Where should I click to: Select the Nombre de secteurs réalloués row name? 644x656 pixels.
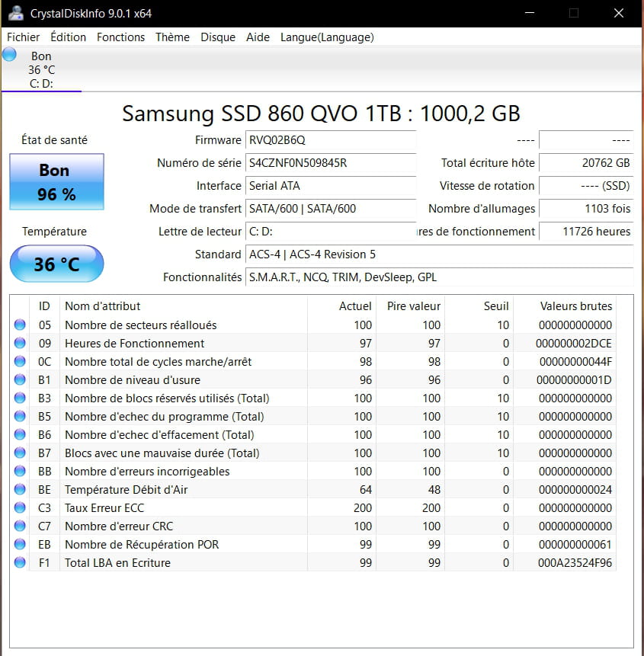coord(140,325)
